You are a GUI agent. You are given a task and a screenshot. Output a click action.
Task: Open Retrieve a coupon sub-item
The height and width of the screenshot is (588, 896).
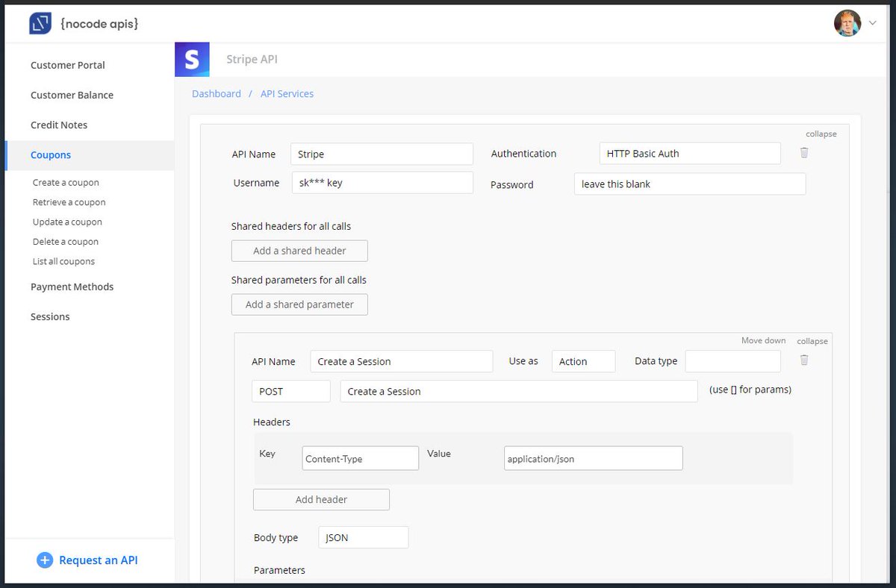tap(69, 202)
